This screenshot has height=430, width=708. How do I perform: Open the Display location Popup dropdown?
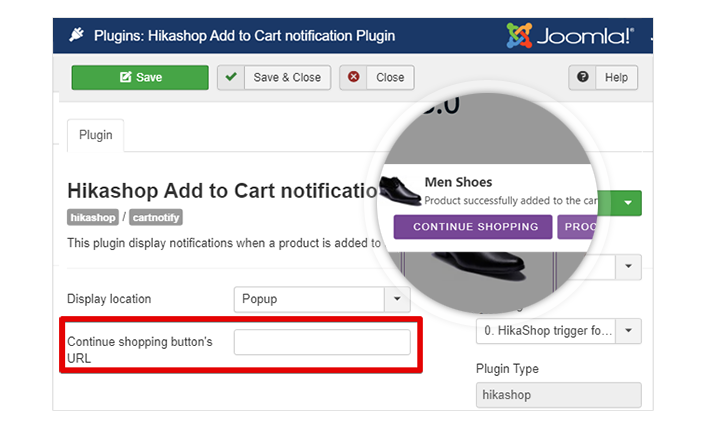pos(322,299)
